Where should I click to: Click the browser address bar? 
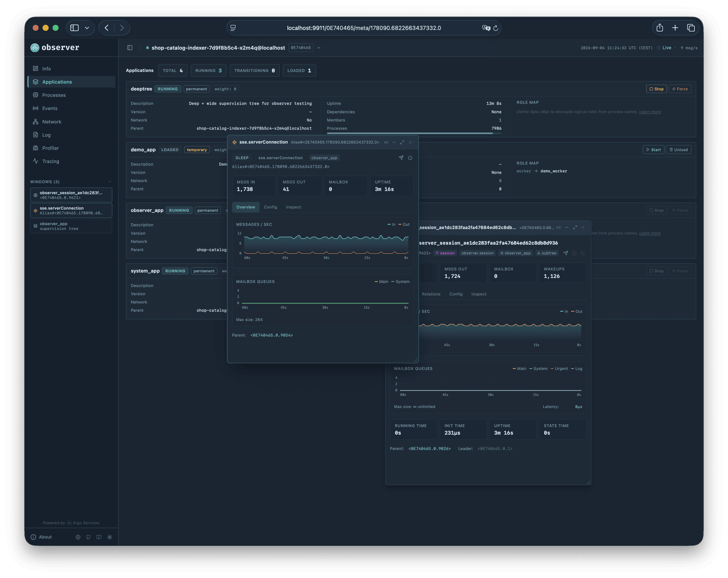pyautogui.click(x=364, y=28)
